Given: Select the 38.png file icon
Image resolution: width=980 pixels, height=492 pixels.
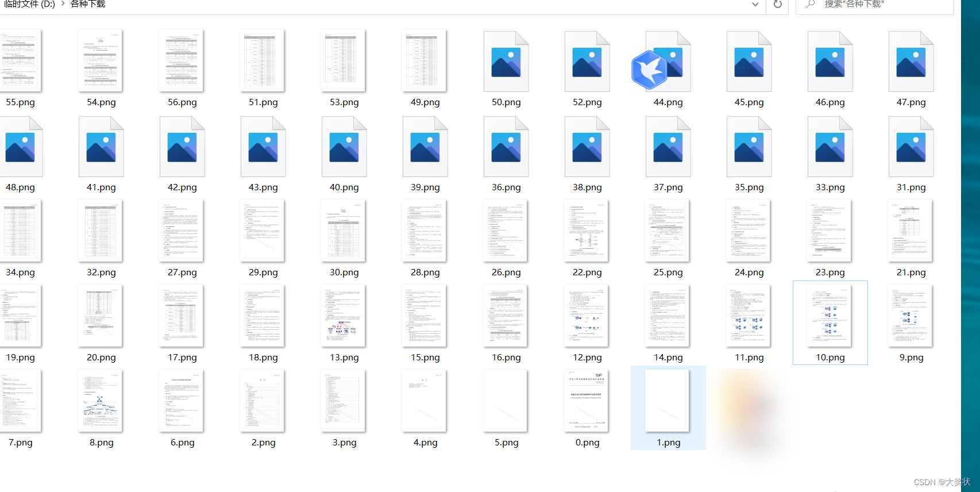Looking at the screenshot, I should [587, 147].
